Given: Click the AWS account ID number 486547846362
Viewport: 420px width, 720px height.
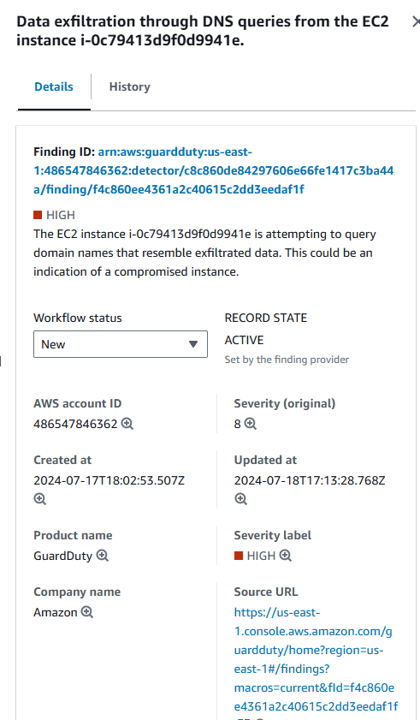Looking at the screenshot, I should 76,423.
